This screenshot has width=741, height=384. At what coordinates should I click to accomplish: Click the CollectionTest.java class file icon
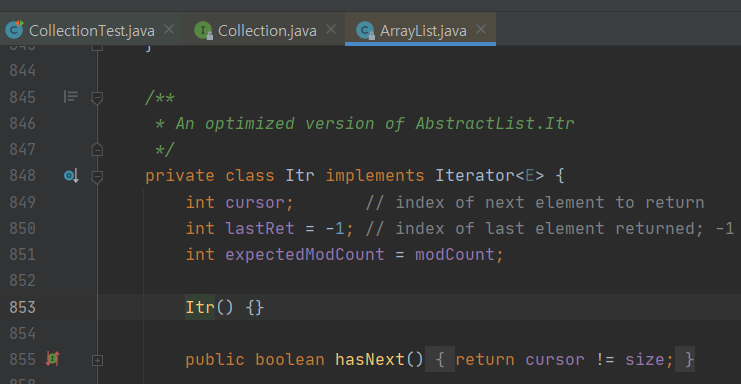point(14,29)
